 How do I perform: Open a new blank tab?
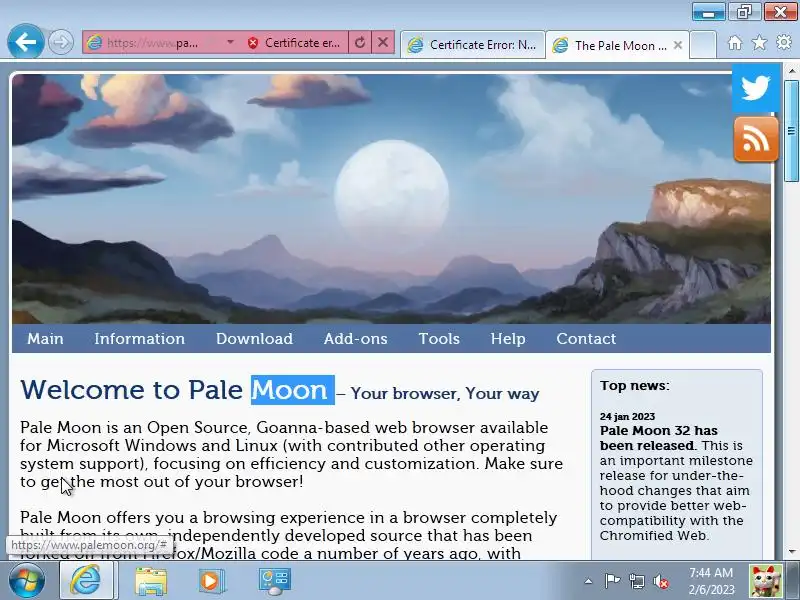(x=704, y=45)
